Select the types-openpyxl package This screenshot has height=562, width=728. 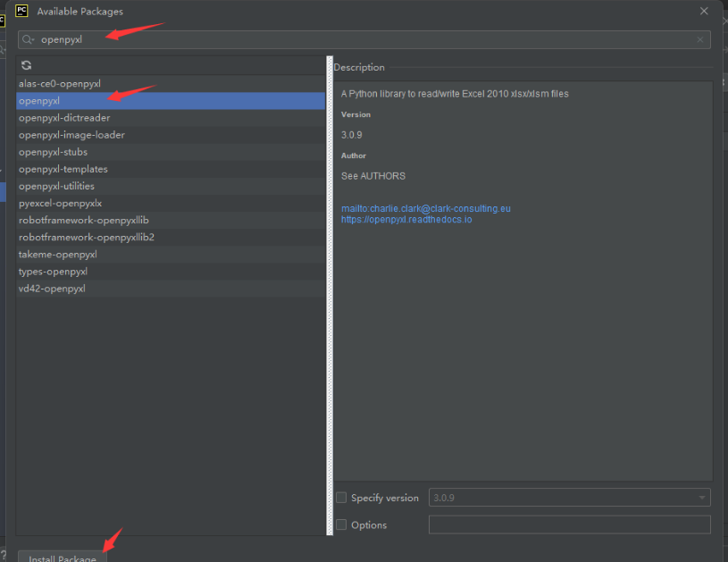click(x=171, y=272)
